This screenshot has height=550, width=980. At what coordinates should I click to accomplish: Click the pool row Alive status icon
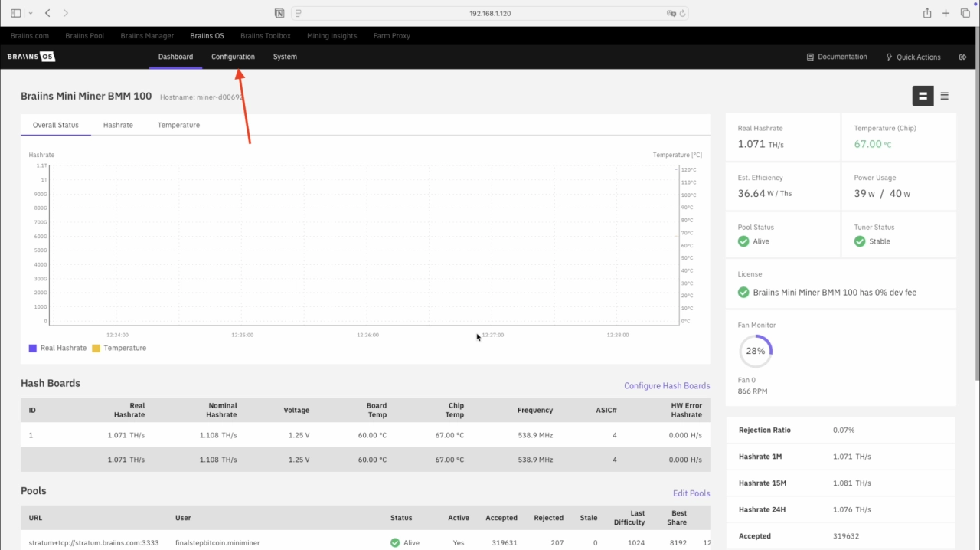click(395, 543)
